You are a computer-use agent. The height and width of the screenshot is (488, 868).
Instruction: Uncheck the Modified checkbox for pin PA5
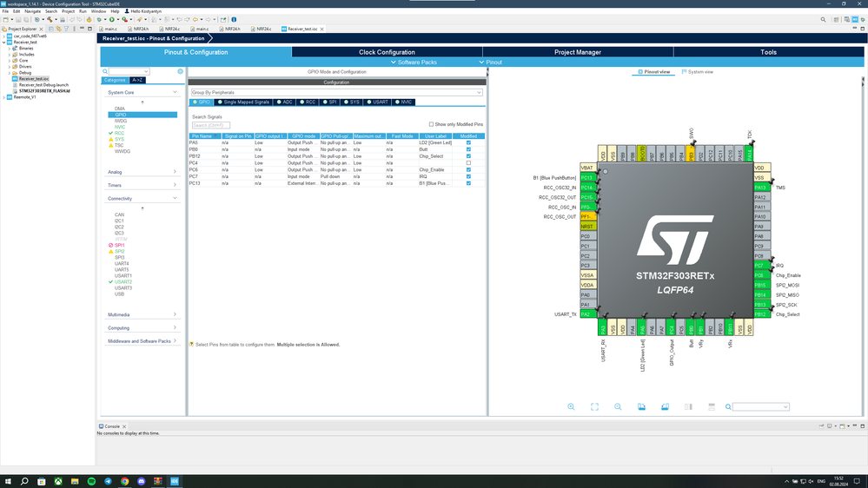click(468, 143)
